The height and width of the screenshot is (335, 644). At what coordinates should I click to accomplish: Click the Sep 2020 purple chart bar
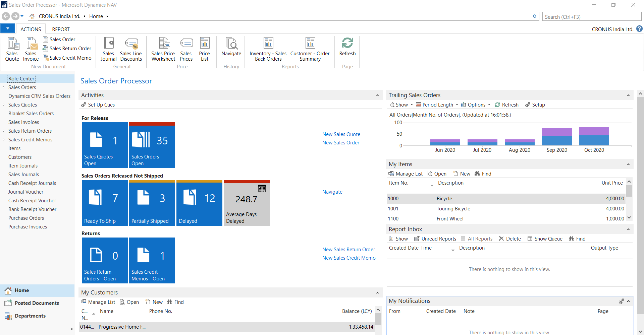[x=557, y=132]
